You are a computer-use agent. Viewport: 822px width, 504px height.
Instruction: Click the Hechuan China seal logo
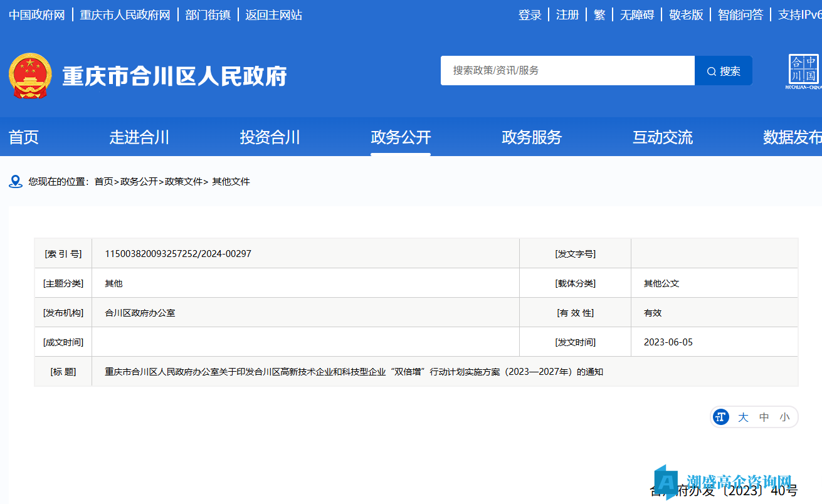[804, 71]
